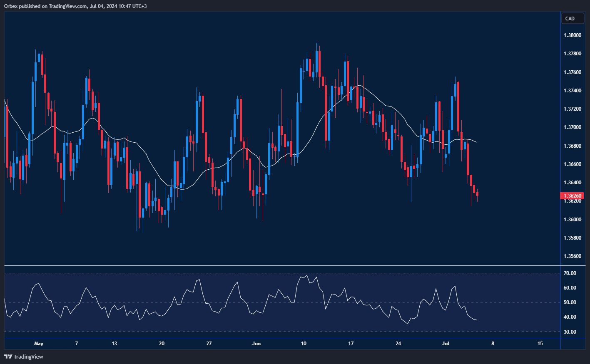Select the 50.00 RSI midline label

(570, 302)
